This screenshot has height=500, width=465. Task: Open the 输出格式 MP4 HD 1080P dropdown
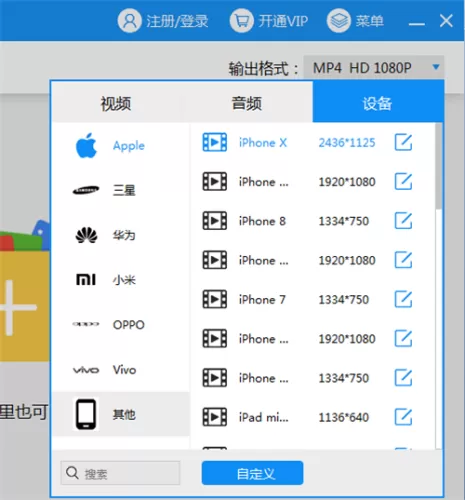tap(374, 68)
